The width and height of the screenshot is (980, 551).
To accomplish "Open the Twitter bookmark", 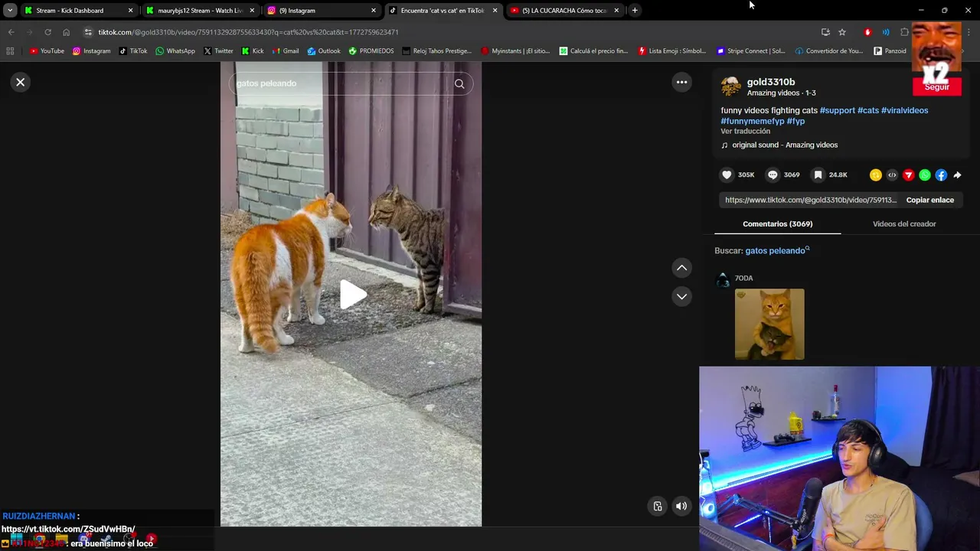I will click(218, 51).
